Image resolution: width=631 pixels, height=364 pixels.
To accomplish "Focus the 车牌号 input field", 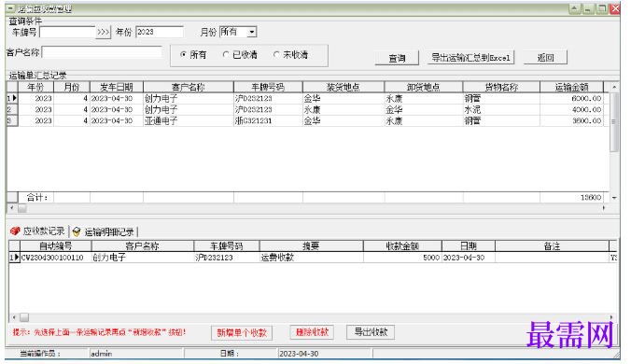I will click(x=67, y=32).
